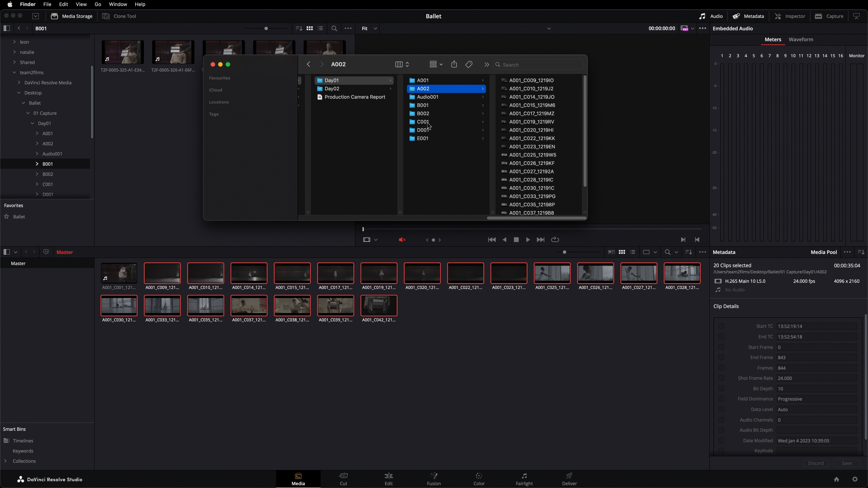
Task: Select the A001_C042 clip thumbnail
Action: (379, 305)
